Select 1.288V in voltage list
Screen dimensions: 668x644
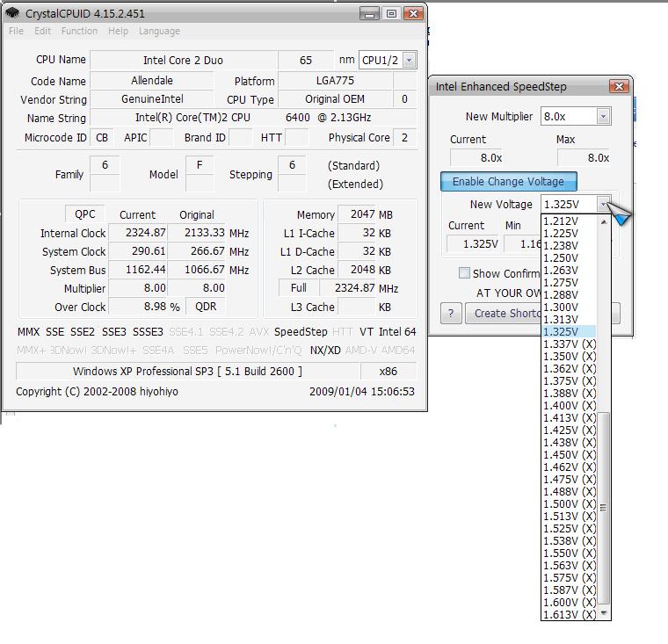point(569,294)
